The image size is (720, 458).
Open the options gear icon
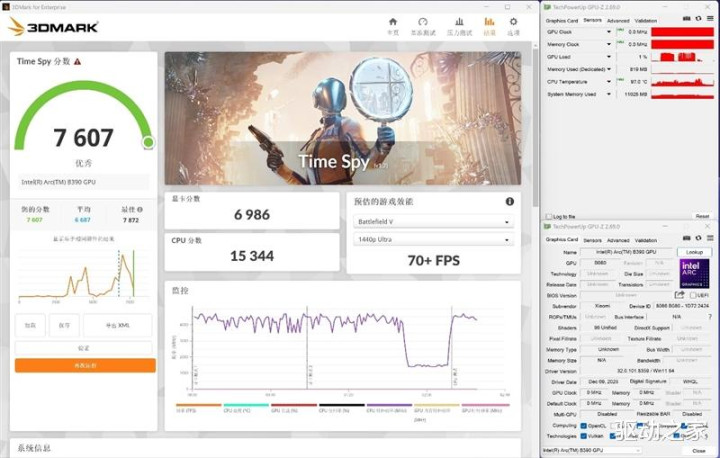[x=514, y=25]
